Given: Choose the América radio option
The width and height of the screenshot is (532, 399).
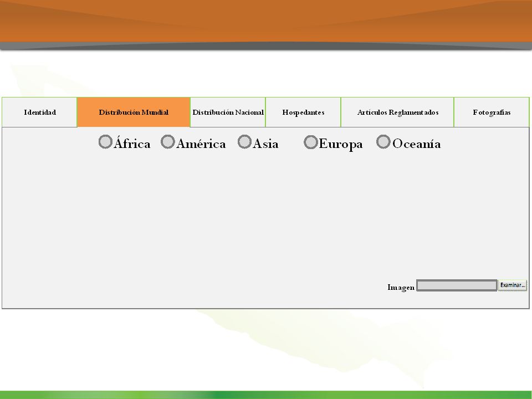Looking at the screenshot, I should 167,142.
